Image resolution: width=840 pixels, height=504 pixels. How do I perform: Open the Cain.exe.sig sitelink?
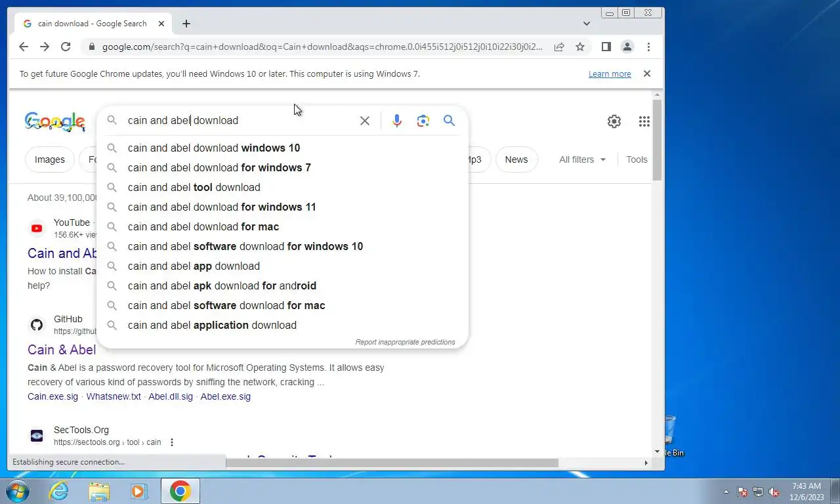[52, 396]
